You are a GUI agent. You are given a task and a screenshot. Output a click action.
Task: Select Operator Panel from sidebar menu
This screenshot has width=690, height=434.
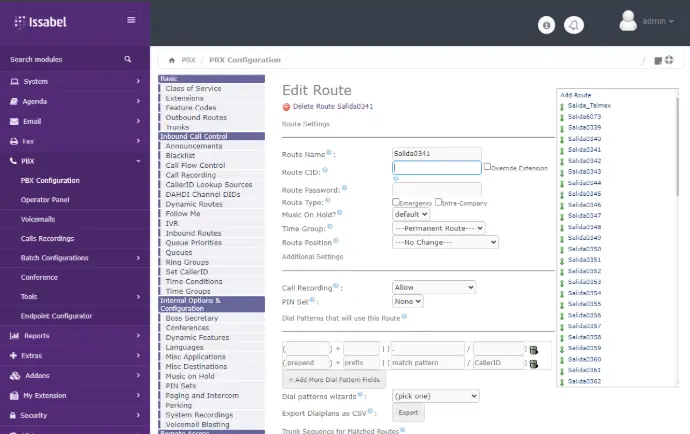tap(47, 200)
